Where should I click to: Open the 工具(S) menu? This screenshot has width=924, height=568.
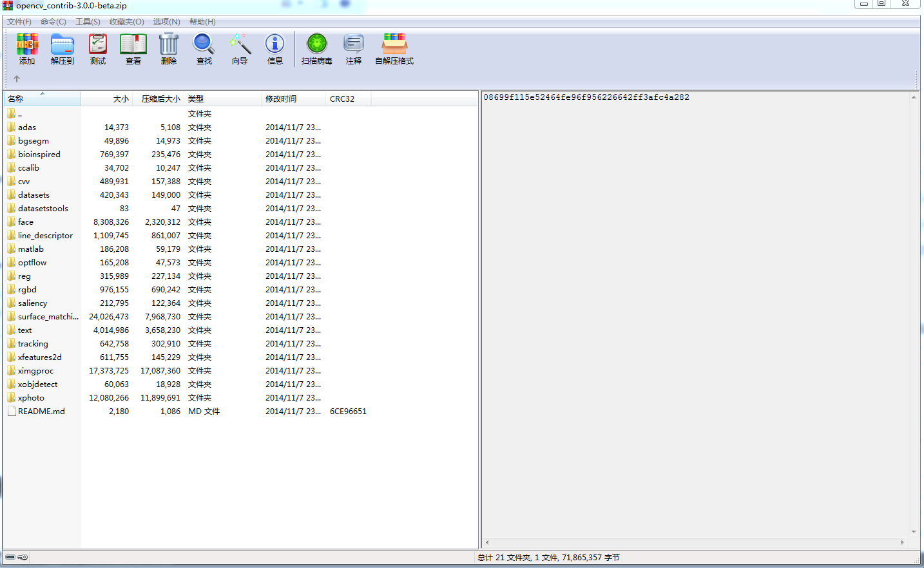click(x=88, y=22)
